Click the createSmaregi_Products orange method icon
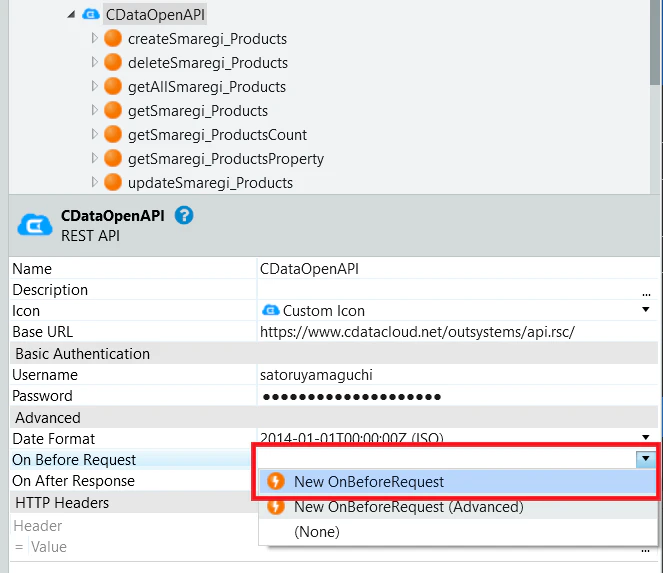Viewport: 663px width, 573px height. (x=113, y=38)
